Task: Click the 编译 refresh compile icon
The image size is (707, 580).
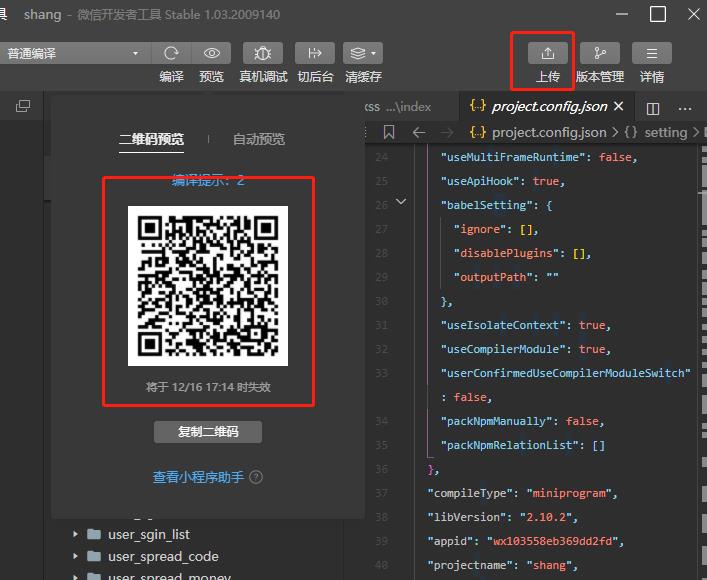Action: (x=171, y=54)
